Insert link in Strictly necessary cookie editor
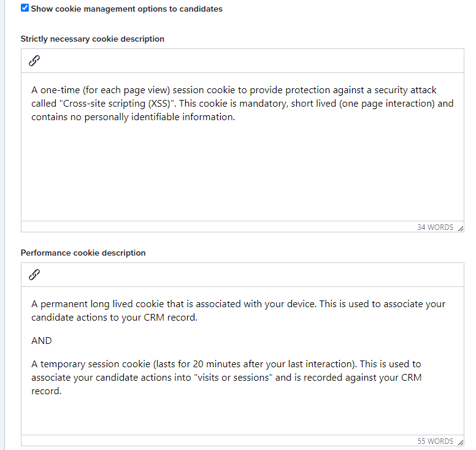 point(34,61)
